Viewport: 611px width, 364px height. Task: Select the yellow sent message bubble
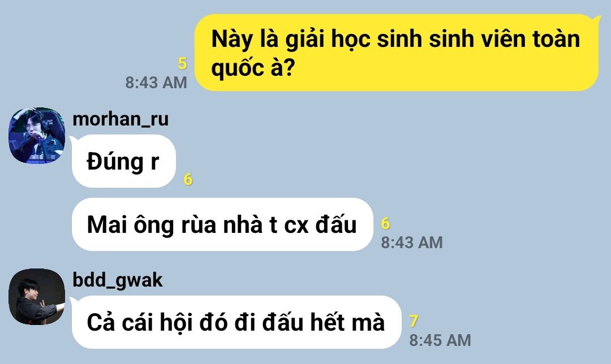point(396,53)
